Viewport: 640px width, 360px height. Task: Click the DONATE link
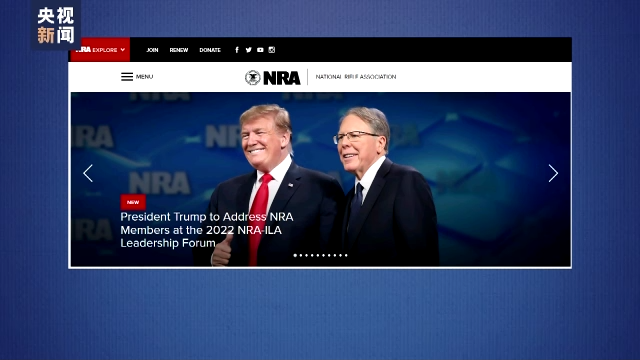(210, 50)
